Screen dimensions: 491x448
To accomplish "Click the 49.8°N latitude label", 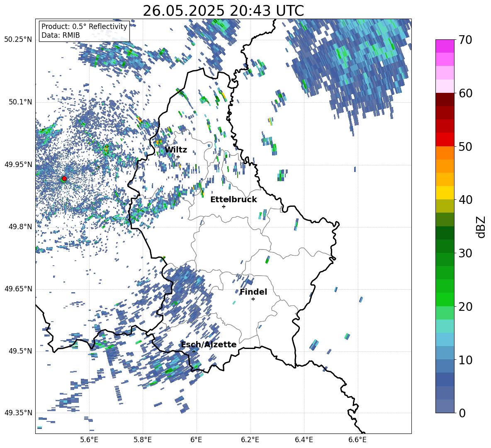I will [20, 227].
